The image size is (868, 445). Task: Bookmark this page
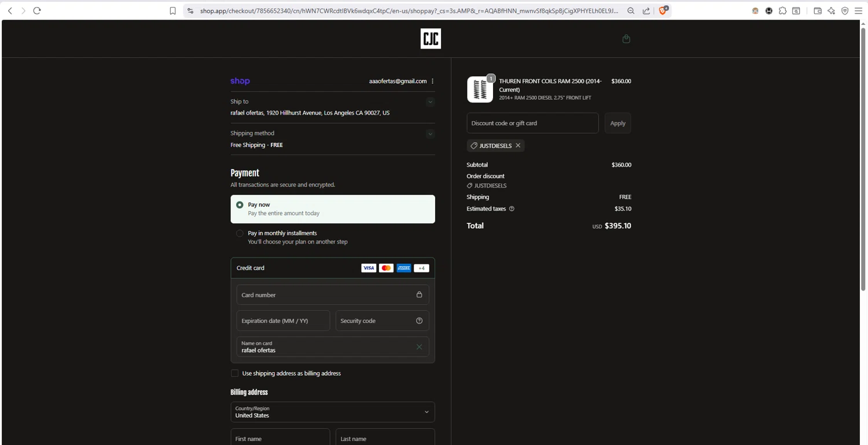coord(172,10)
